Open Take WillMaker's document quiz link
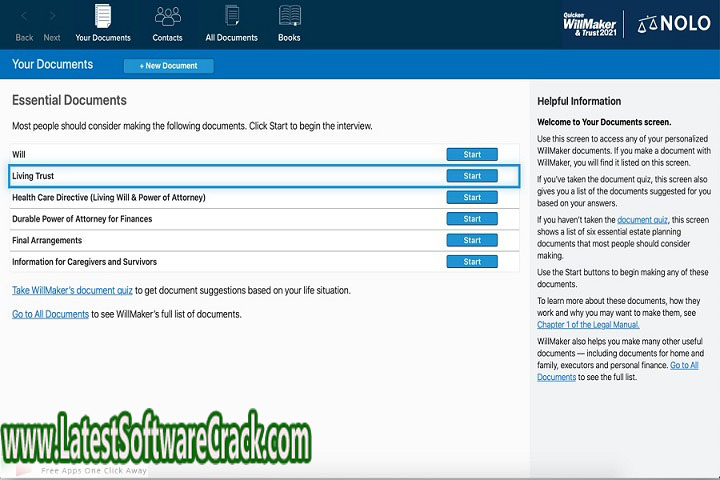 (x=72, y=290)
